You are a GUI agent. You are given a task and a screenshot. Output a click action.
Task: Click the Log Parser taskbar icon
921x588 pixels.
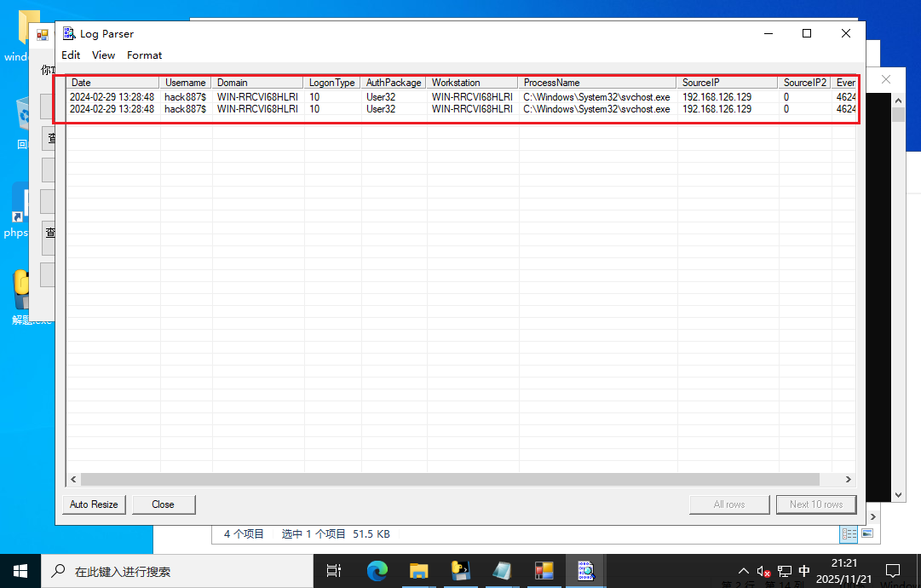point(585,571)
